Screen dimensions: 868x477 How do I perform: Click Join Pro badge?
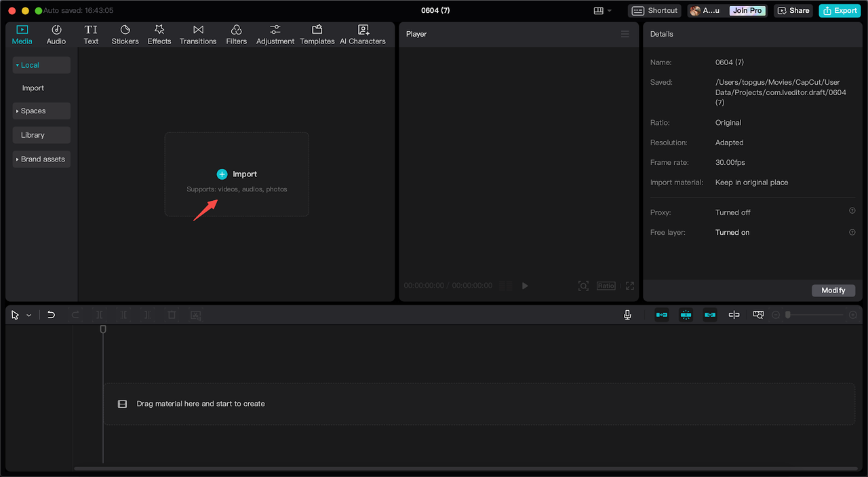747,11
